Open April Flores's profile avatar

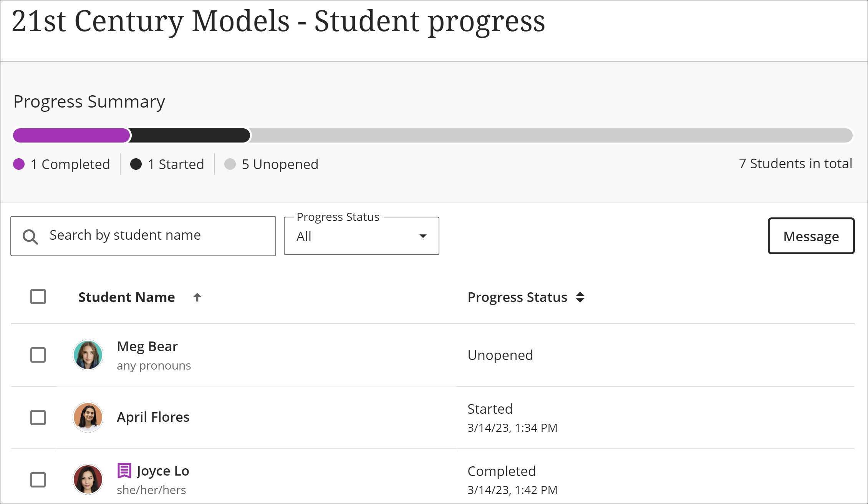click(88, 417)
